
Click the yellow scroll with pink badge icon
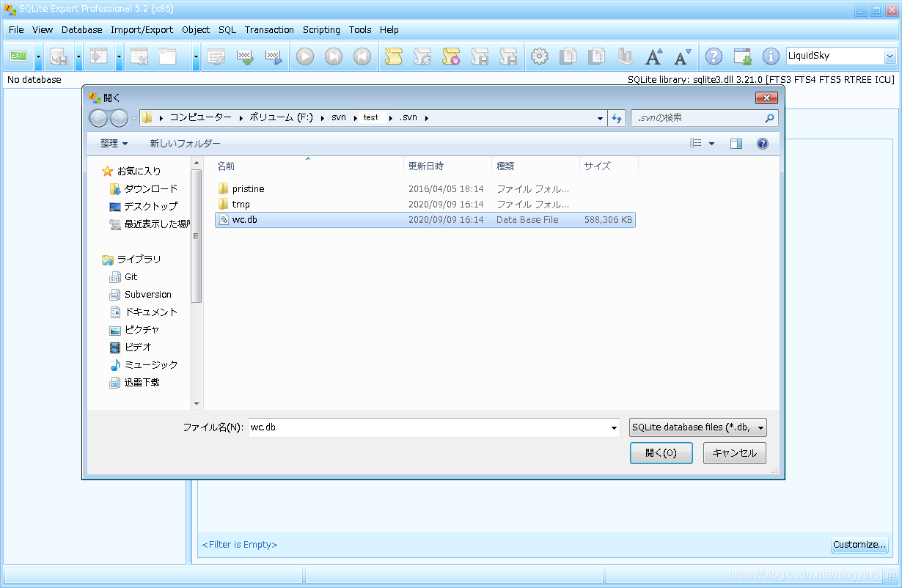[x=451, y=56]
